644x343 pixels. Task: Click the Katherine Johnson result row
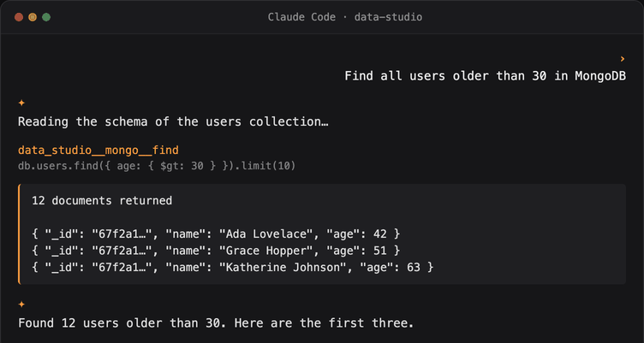pos(233,268)
